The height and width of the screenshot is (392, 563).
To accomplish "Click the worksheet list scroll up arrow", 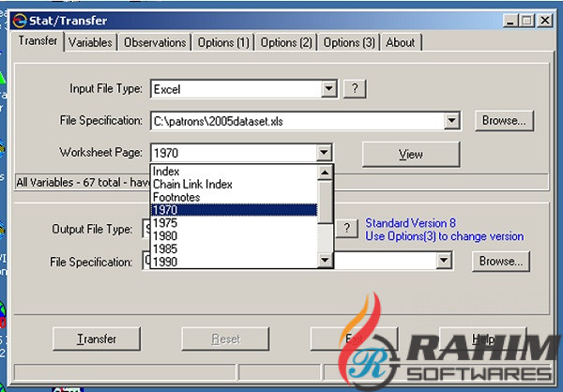I will pyautogui.click(x=325, y=173).
